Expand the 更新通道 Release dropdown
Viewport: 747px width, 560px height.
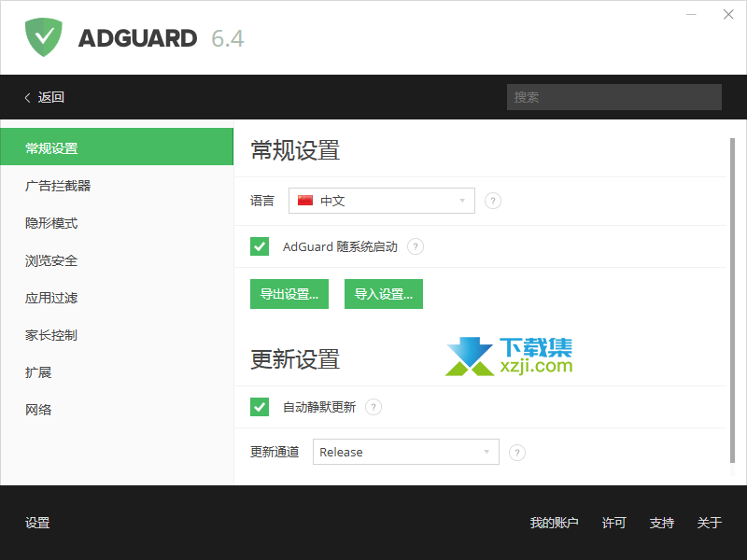pos(405,452)
